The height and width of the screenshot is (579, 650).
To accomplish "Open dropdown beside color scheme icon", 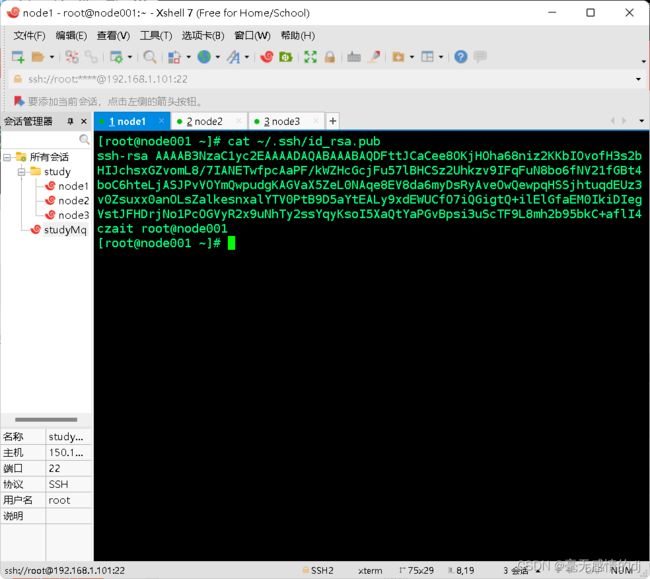I will point(188,57).
